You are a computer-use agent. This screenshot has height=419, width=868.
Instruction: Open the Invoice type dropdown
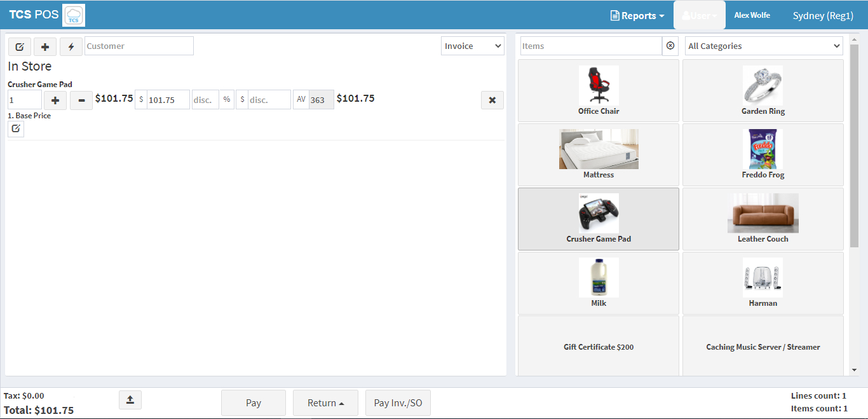pyautogui.click(x=472, y=45)
